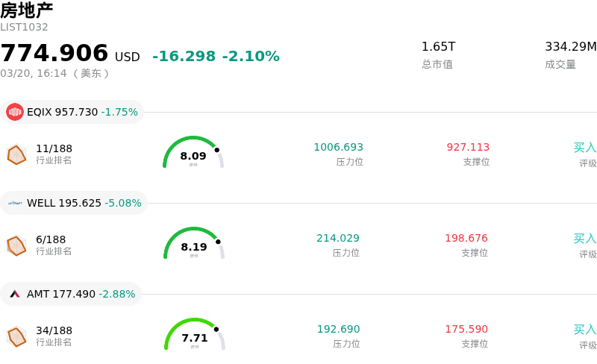Click the radar chart icon beside 11/188
597x364 pixels.
(x=16, y=154)
